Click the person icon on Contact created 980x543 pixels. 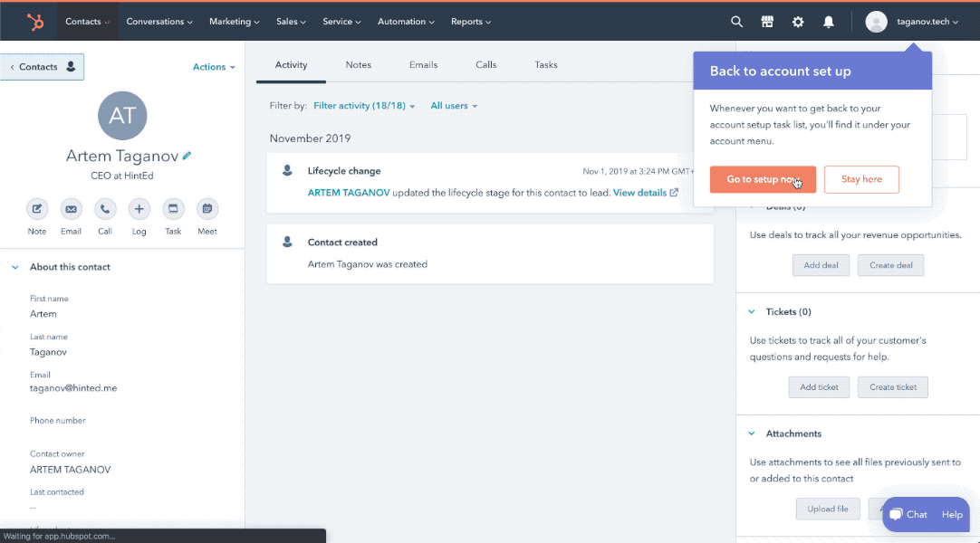tap(287, 242)
